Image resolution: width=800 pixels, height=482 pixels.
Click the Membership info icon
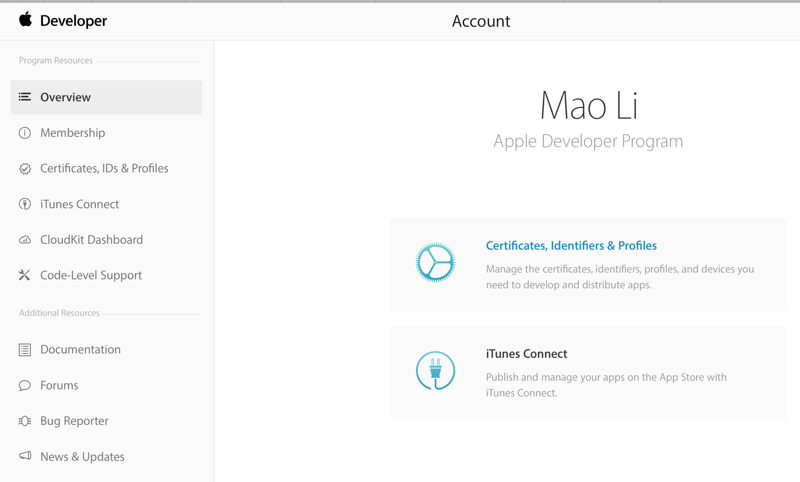pos(25,133)
